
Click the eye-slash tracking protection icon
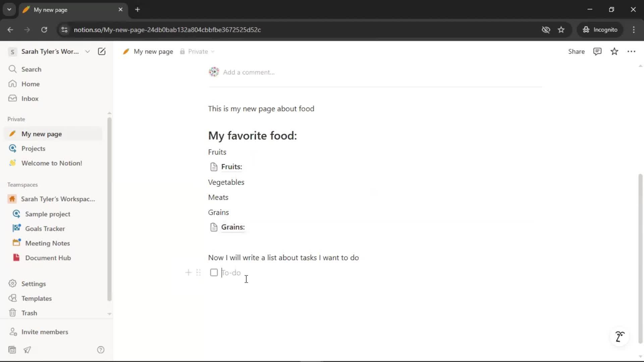[x=546, y=29]
